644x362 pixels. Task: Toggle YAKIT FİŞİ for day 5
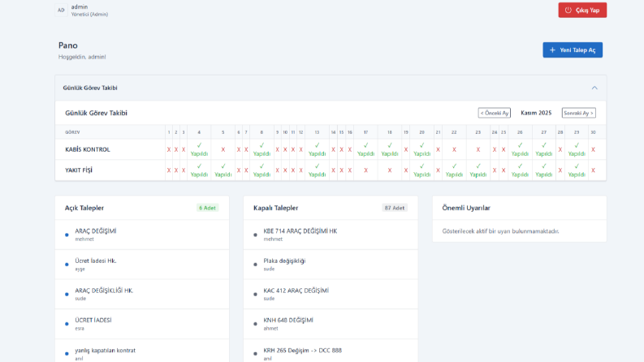[x=223, y=170]
